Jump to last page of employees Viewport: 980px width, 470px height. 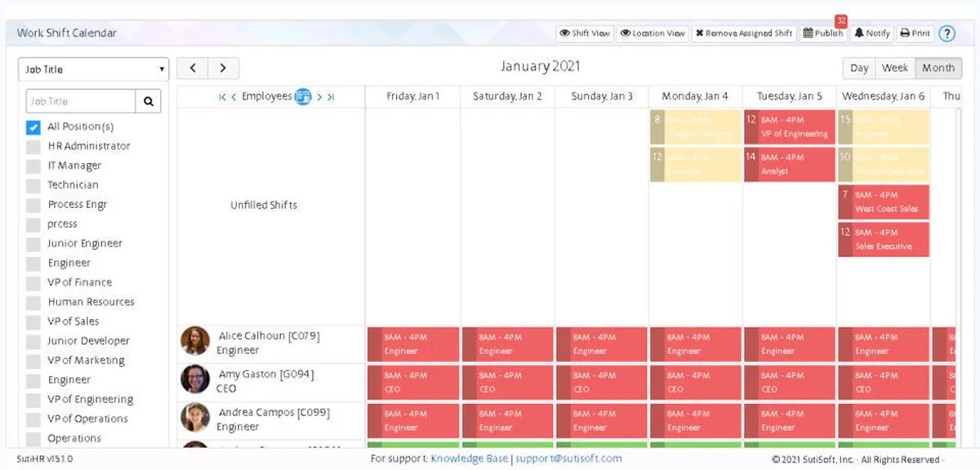(331, 97)
